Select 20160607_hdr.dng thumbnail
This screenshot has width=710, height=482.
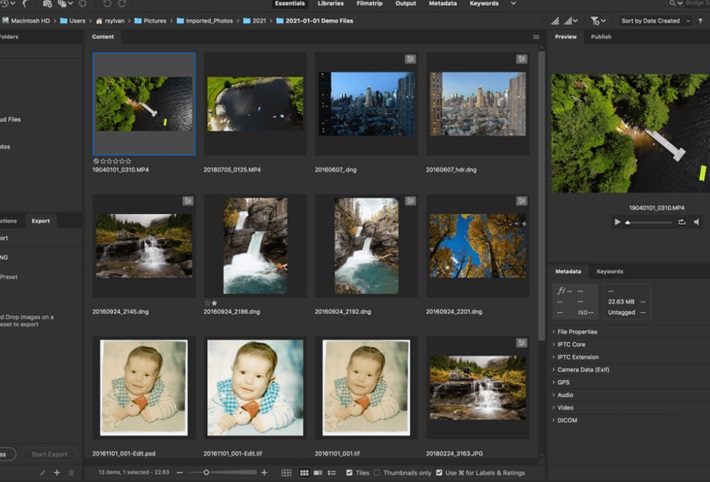click(x=478, y=104)
